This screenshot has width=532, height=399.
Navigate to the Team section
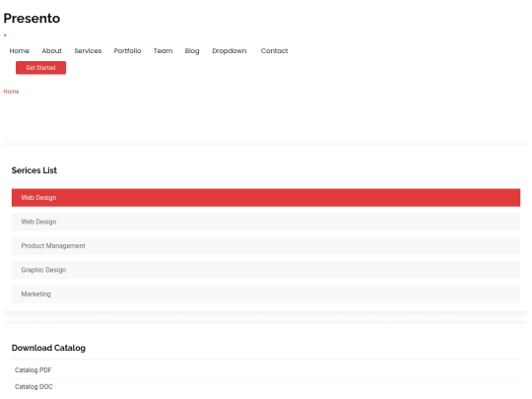pos(163,51)
